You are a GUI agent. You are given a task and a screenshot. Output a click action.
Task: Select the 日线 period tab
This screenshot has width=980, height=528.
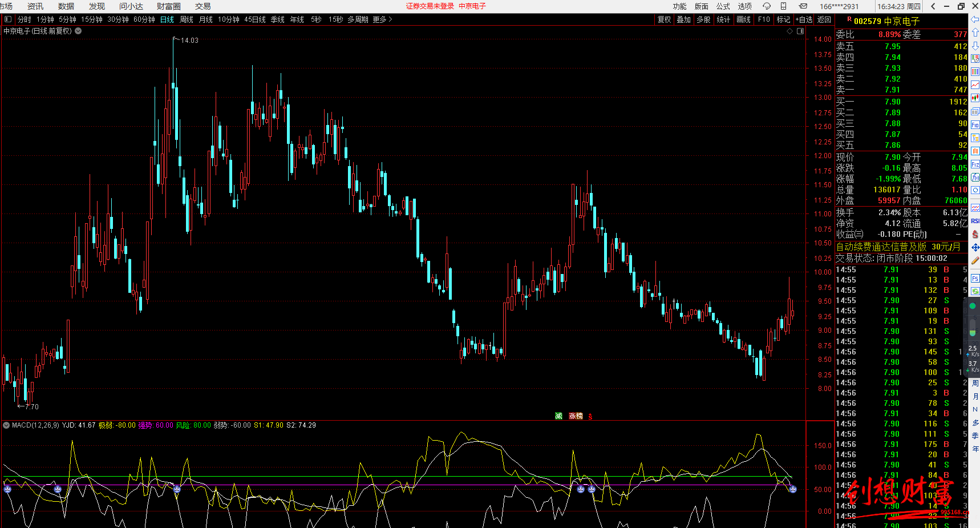click(x=167, y=19)
